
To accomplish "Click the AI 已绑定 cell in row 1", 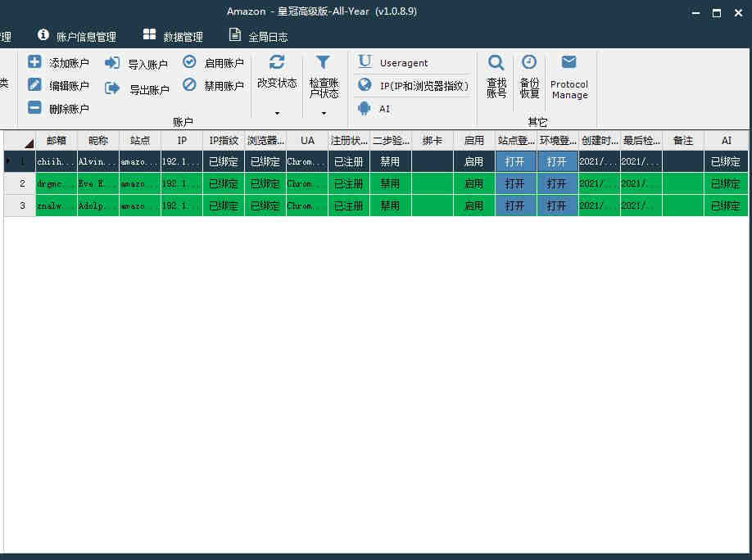I will [x=726, y=162].
